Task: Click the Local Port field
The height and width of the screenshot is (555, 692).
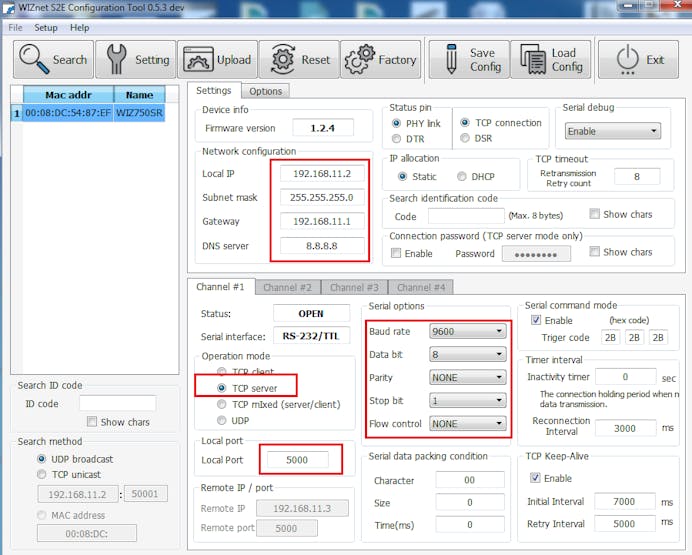Action: 297,460
